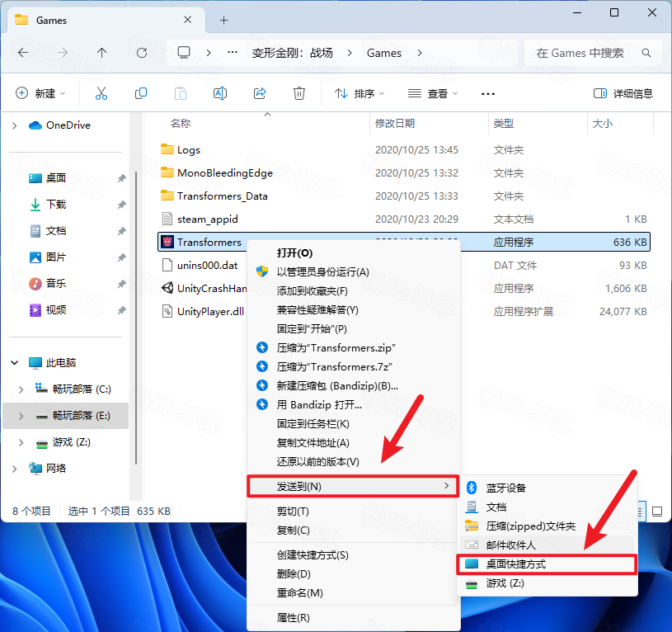
Task: Click the Copy icon in toolbar
Action: tap(140, 93)
